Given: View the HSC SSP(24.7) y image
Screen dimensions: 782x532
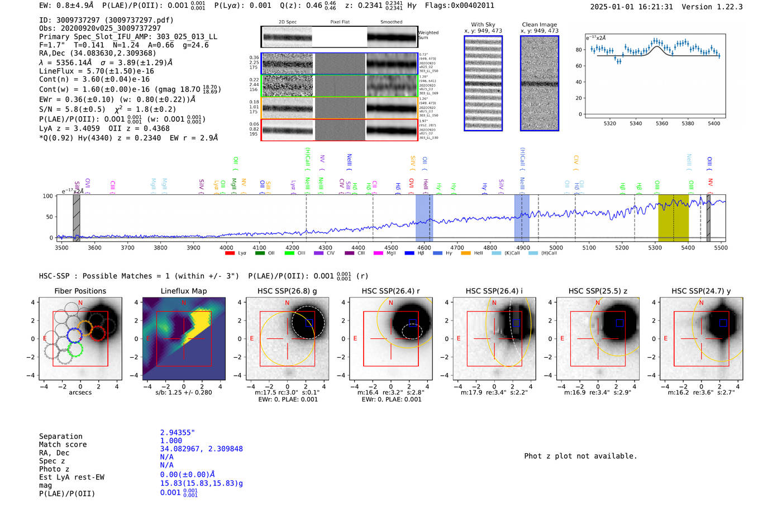Looking at the screenshot, I should (x=702, y=339).
